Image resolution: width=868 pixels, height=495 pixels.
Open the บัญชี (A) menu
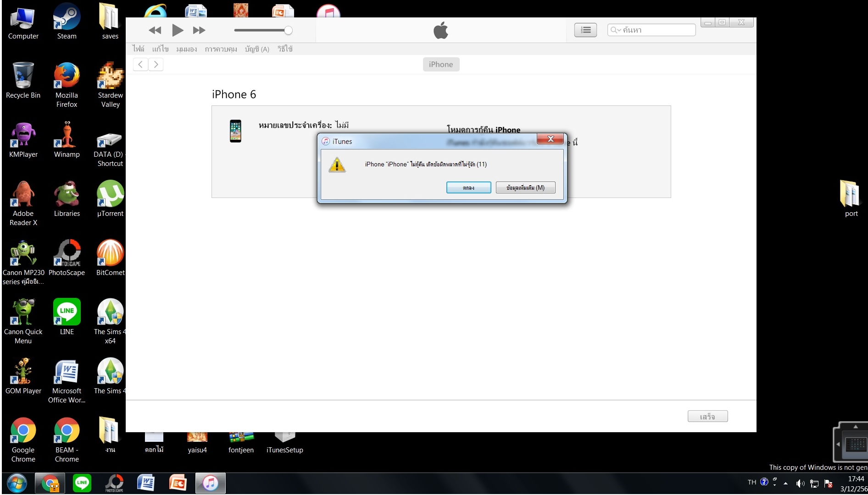pyautogui.click(x=257, y=49)
